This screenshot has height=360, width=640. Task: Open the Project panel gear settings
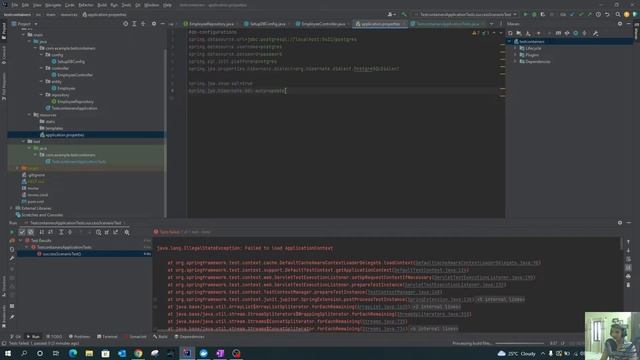tap(154, 24)
